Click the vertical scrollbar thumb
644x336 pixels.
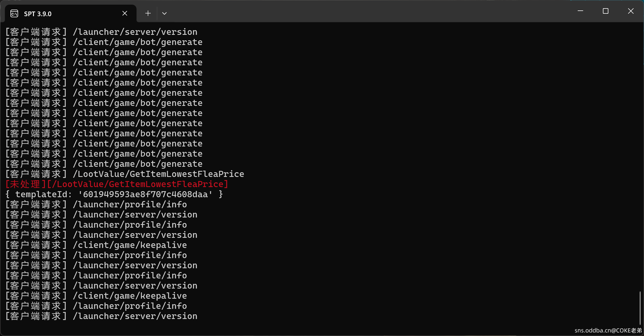click(640, 307)
